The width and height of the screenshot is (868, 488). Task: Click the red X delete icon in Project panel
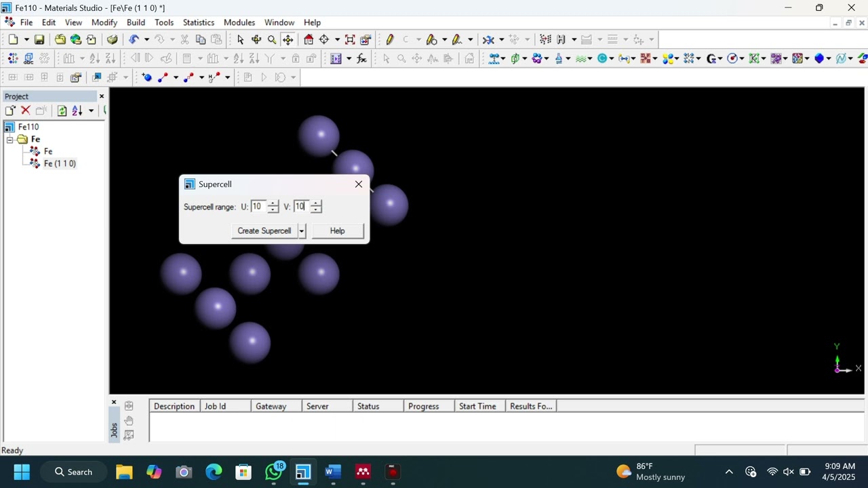(x=26, y=110)
